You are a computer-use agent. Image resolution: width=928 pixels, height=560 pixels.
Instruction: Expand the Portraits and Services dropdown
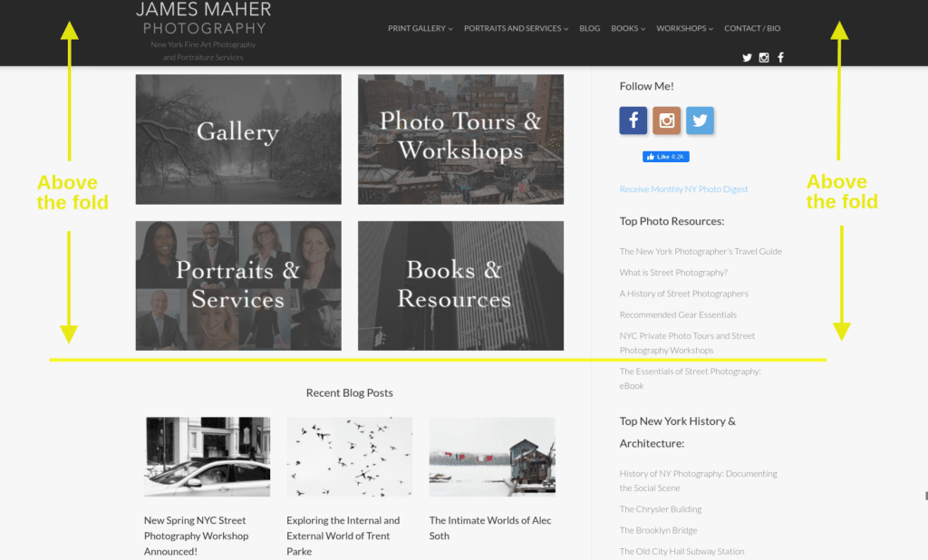click(x=516, y=28)
